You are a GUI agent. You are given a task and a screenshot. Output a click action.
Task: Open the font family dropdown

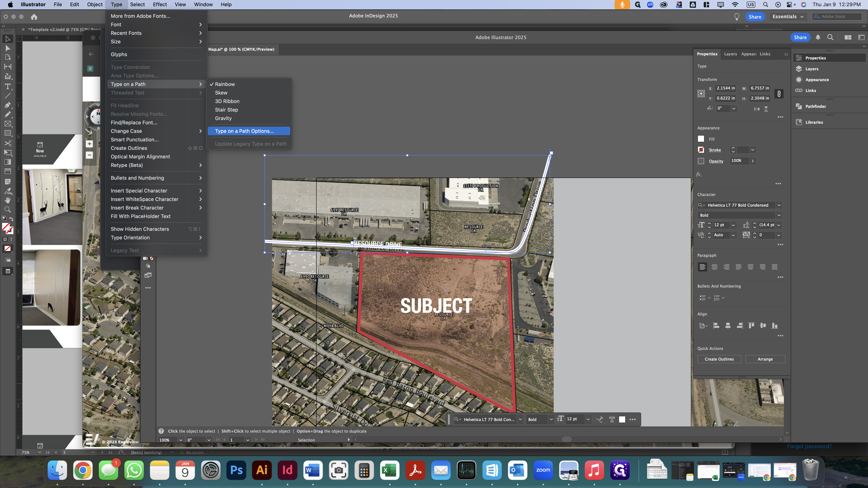point(779,205)
